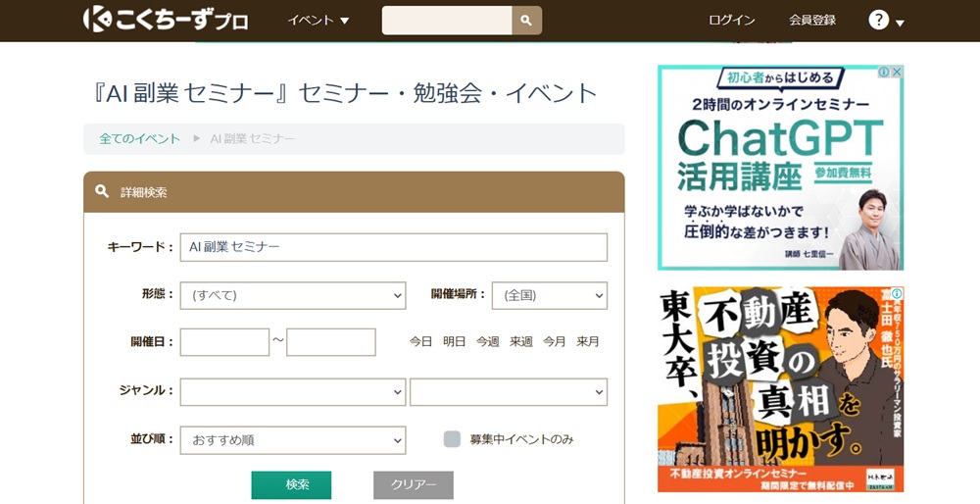This screenshot has height=504, width=980.
Task: Open the 開催場所 dropdown
Action: click(550, 295)
